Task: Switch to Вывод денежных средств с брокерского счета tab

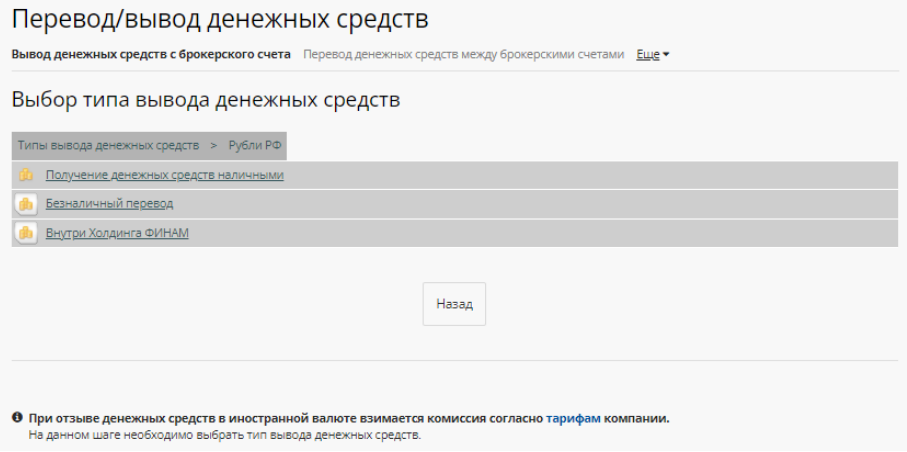Action: pyautogui.click(x=151, y=54)
